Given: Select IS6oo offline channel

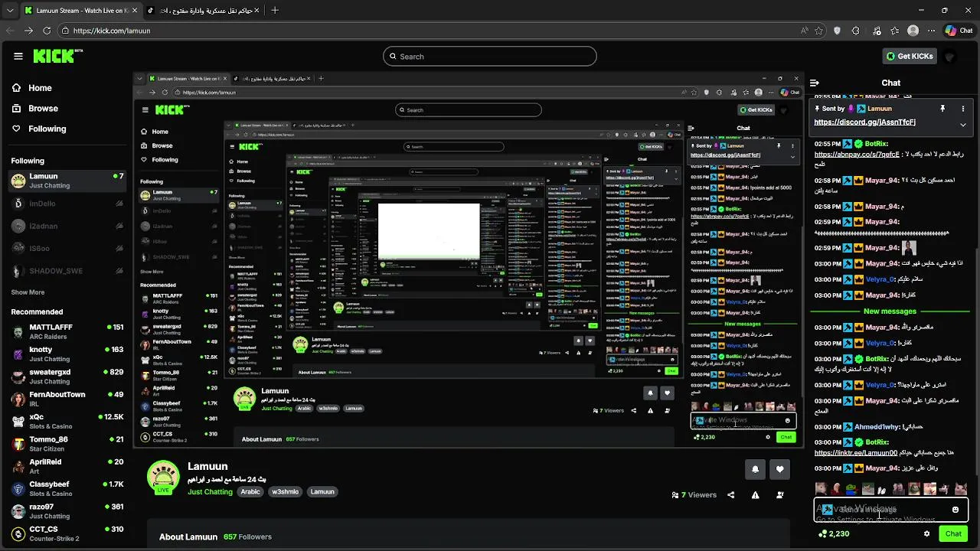Looking at the screenshot, I should coord(67,249).
